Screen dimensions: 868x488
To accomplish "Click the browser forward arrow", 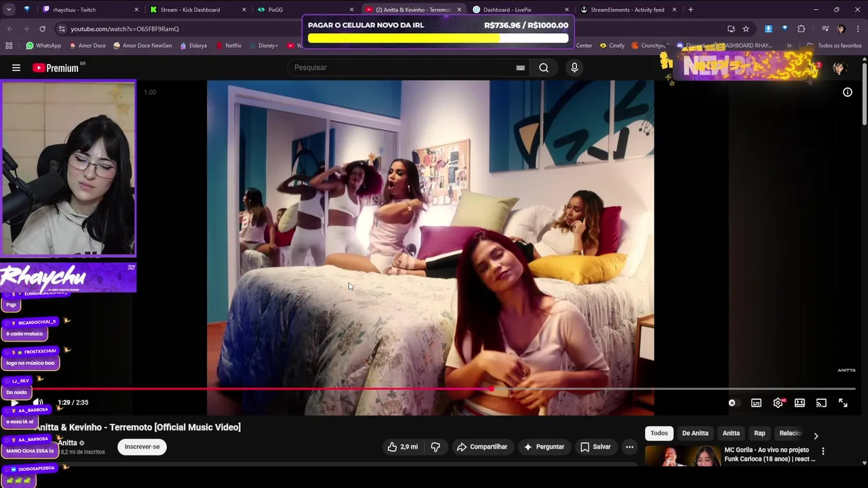I will point(26,28).
